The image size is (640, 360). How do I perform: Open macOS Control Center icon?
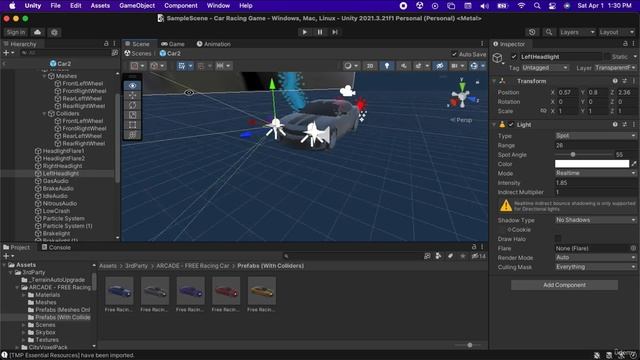click(x=552, y=6)
